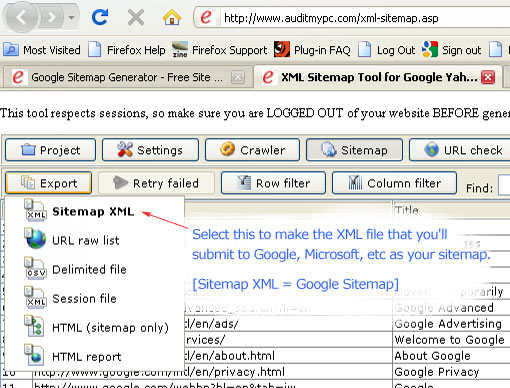Screen dimensions: 510x388
Task: Open the Most Visited bookmarks folder
Action: [42, 50]
